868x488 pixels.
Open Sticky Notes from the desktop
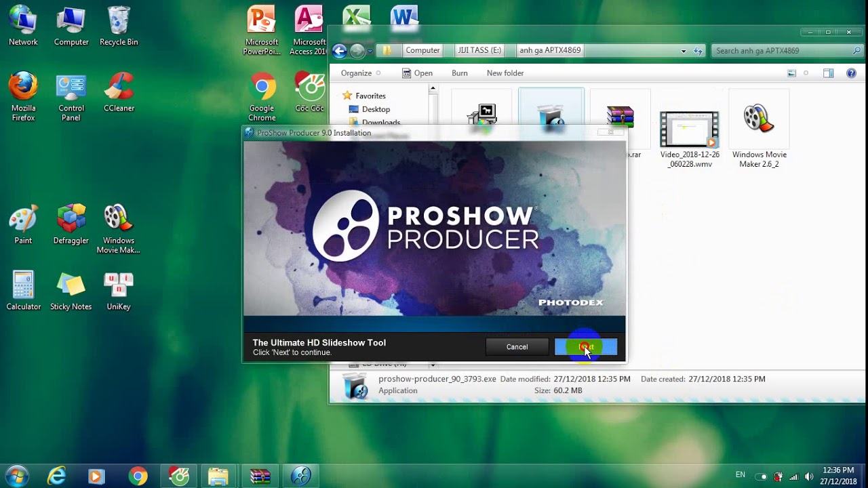(71, 291)
